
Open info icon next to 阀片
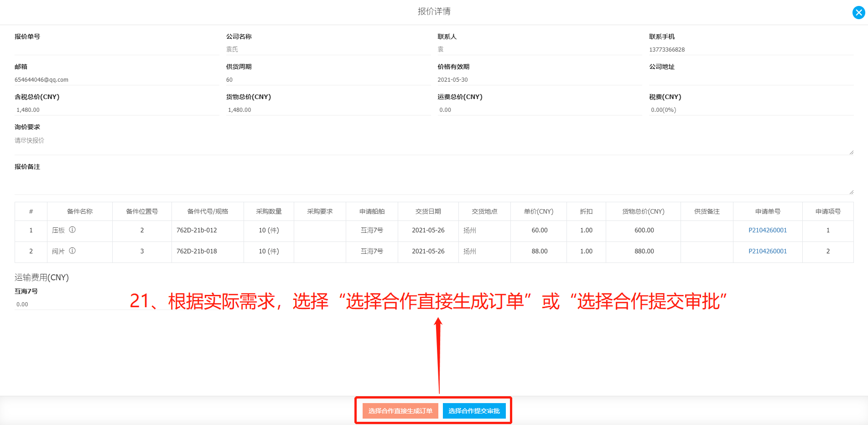point(72,251)
